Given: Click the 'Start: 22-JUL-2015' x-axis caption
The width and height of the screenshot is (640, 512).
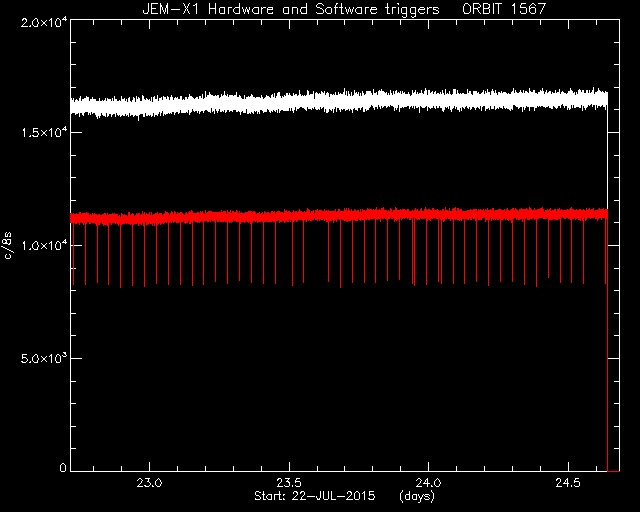Looking at the screenshot, I should pos(314,496).
